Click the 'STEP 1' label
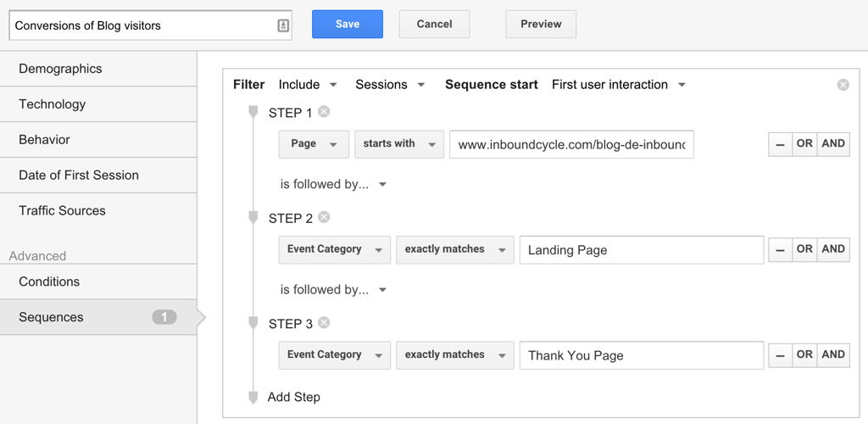Viewport: 868px width, 424px height. 290,113
